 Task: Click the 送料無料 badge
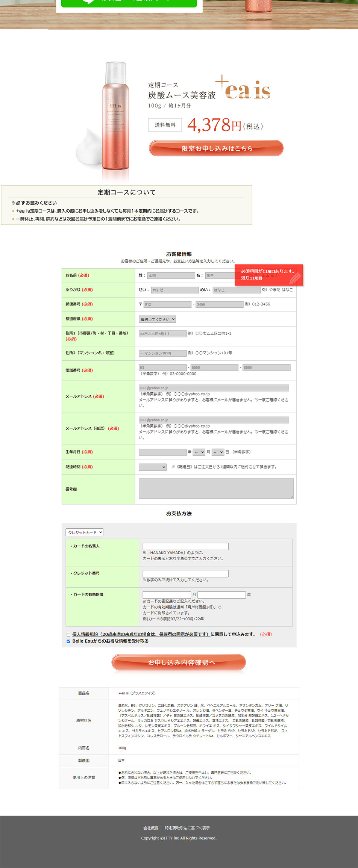pyautogui.click(x=165, y=125)
